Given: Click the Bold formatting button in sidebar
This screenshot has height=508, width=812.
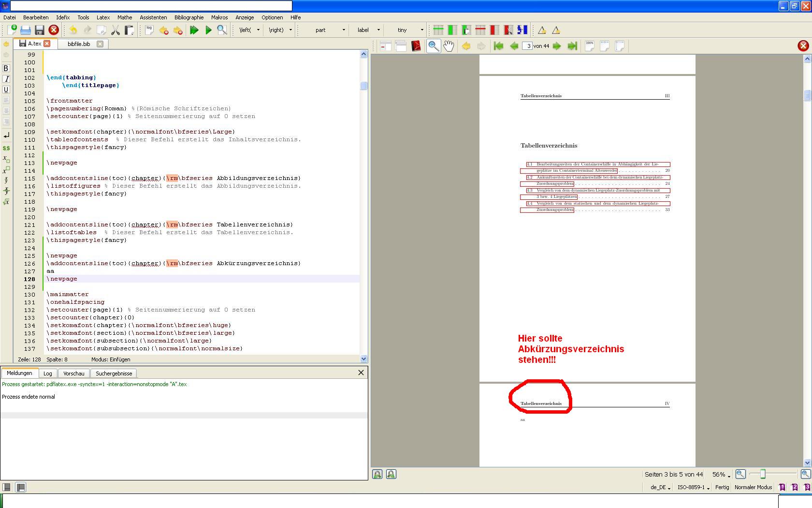Looking at the screenshot, I should coord(6,68).
